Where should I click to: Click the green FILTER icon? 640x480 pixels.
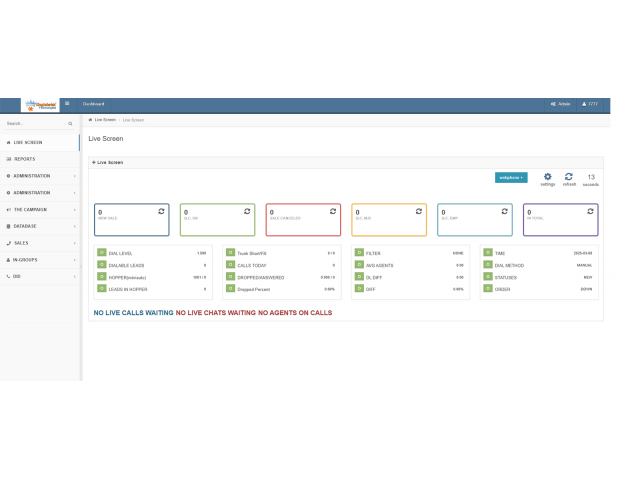[x=358, y=253]
